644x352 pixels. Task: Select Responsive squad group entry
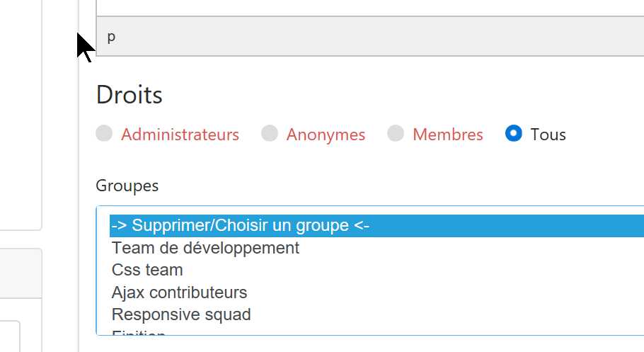pyautogui.click(x=181, y=314)
